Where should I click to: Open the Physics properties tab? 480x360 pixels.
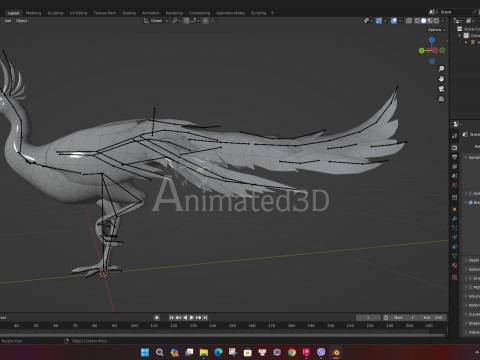454,237
